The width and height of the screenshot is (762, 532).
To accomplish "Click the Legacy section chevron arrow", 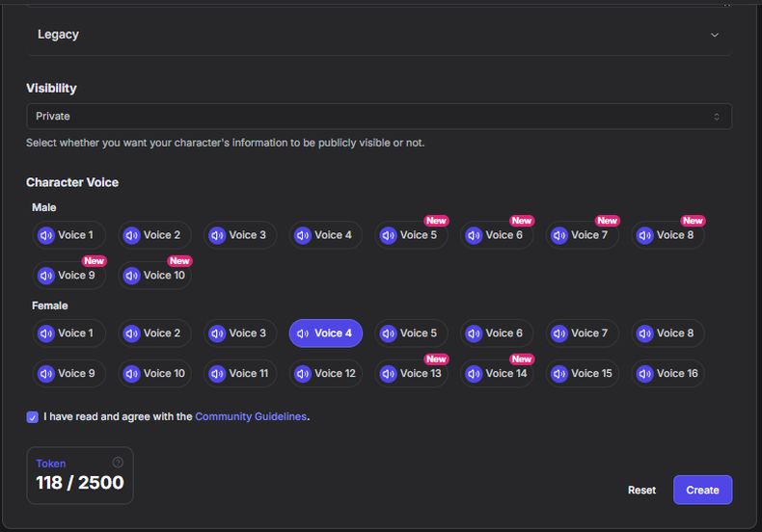I will (714, 35).
